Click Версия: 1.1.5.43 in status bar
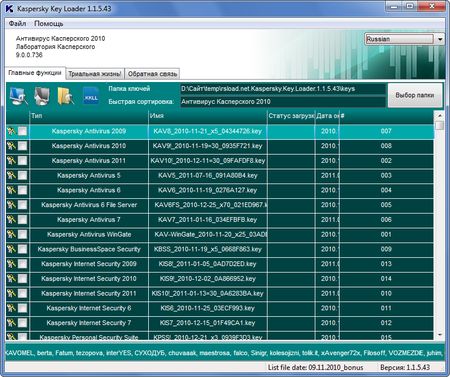The image size is (450, 377). [405, 367]
